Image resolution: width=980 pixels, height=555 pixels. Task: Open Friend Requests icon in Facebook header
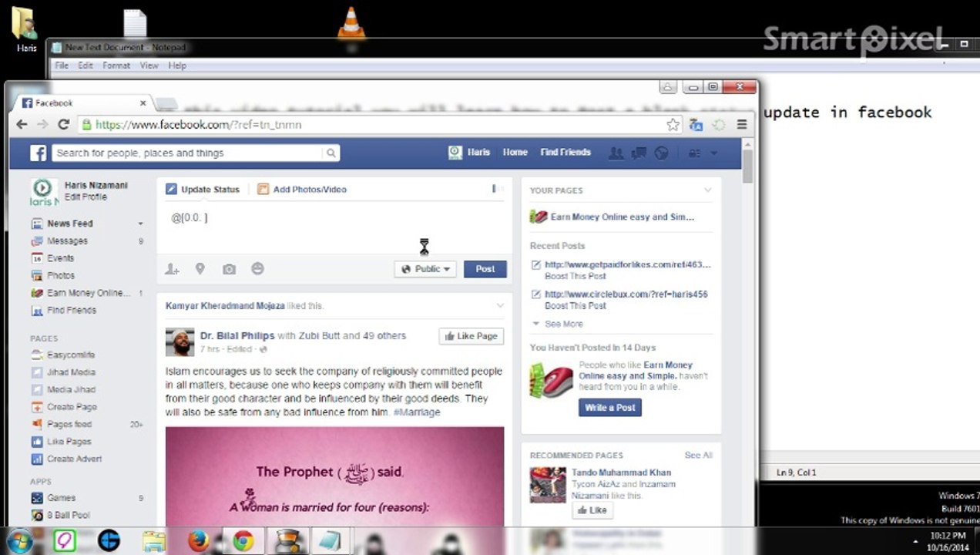616,153
